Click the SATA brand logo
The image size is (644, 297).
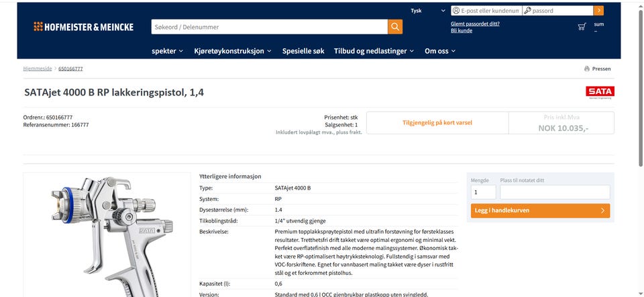(x=600, y=93)
